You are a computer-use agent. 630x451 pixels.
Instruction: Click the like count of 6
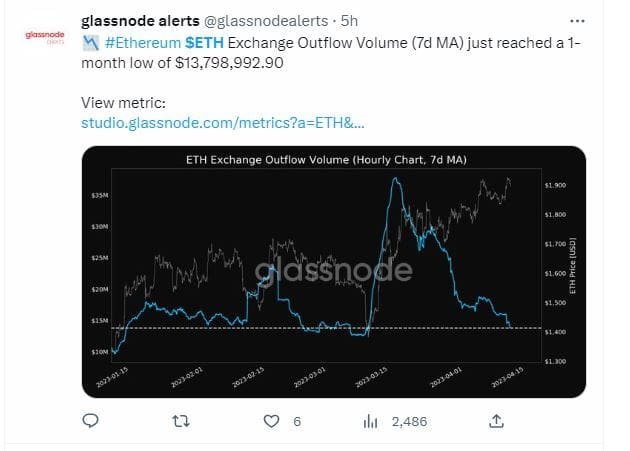pos(297,422)
